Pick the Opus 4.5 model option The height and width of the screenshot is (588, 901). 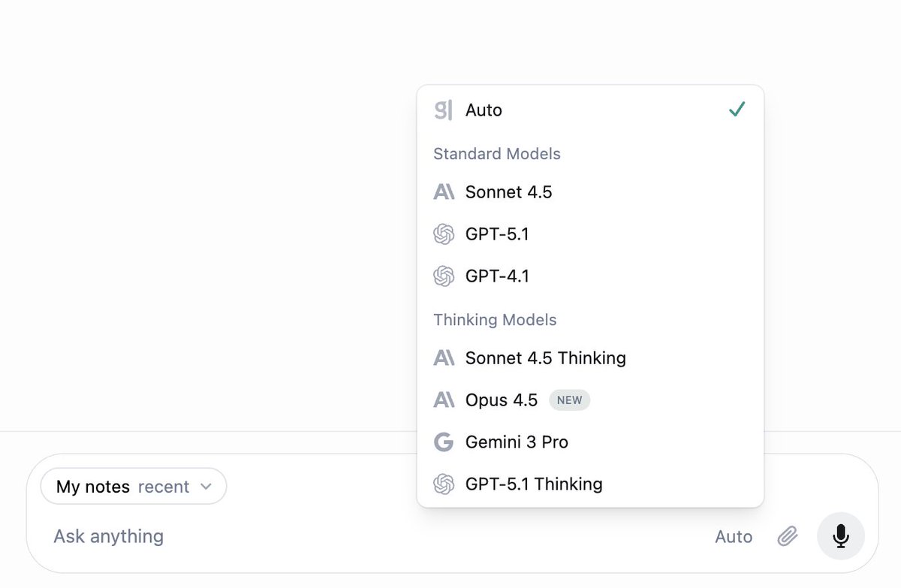590,400
